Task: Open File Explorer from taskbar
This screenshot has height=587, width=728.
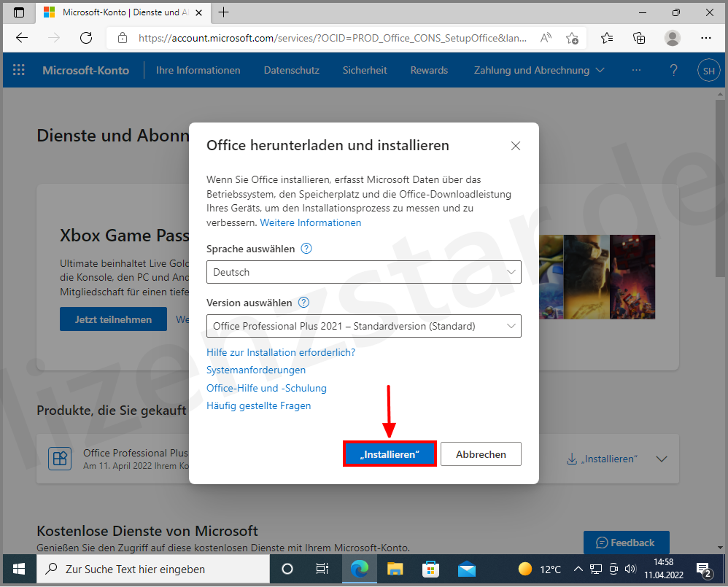Action: click(x=395, y=569)
